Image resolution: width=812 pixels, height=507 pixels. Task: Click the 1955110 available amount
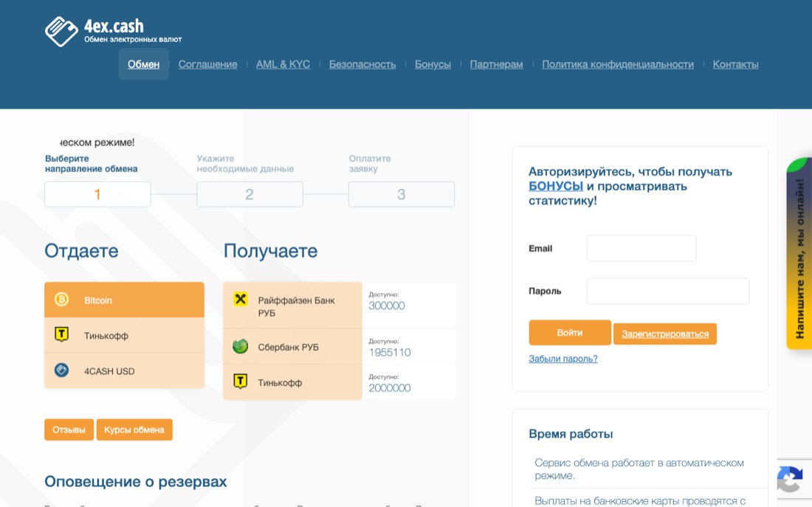click(390, 352)
